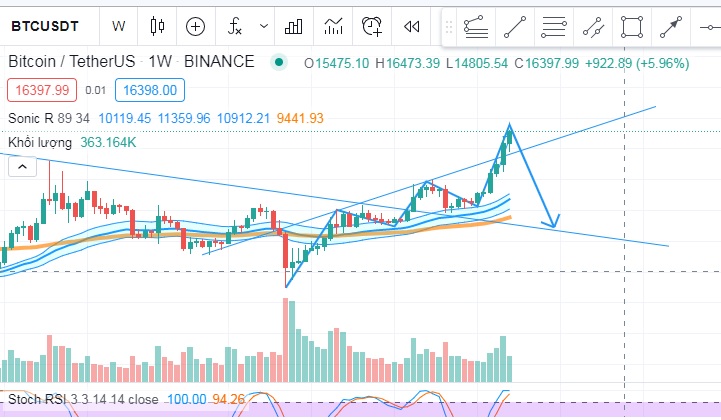The width and height of the screenshot is (721, 420).
Task: Expand the indicators favorites dropdown arrow
Action: pos(263,25)
